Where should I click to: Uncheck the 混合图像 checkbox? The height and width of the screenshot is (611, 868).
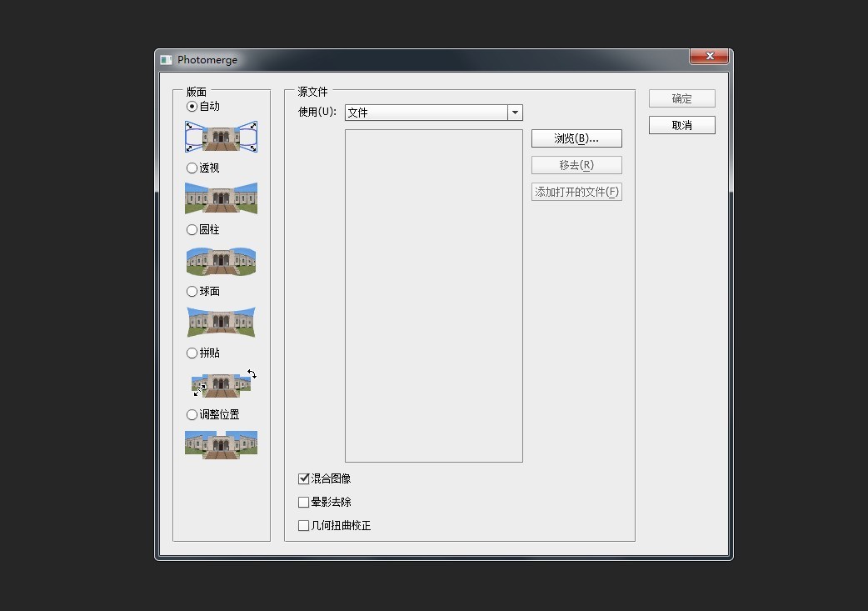303,478
